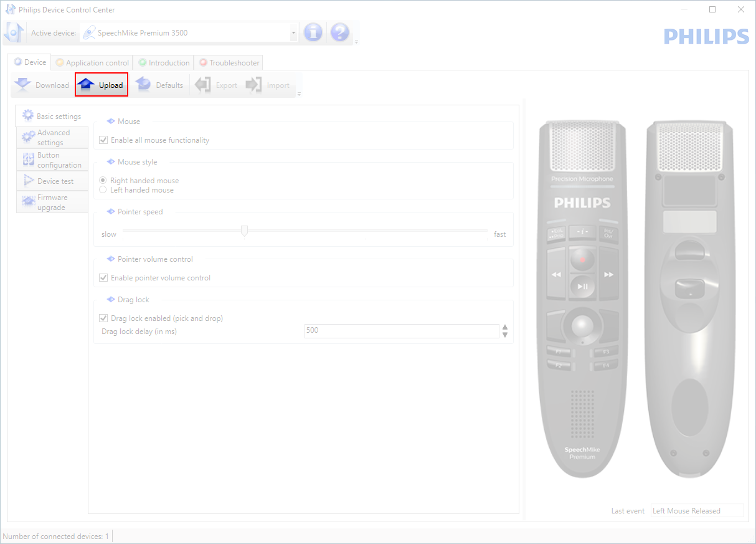
Task: Select the Basic settings side tab
Action: pyautogui.click(x=52, y=116)
